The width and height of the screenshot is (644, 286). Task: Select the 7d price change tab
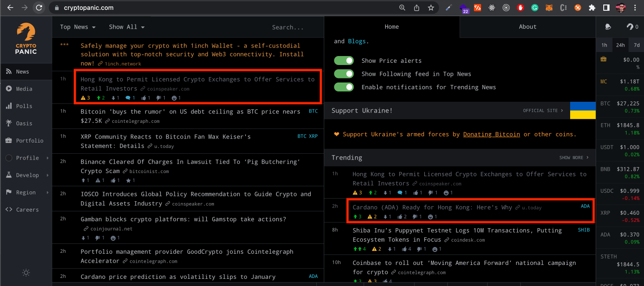pyautogui.click(x=636, y=45)
